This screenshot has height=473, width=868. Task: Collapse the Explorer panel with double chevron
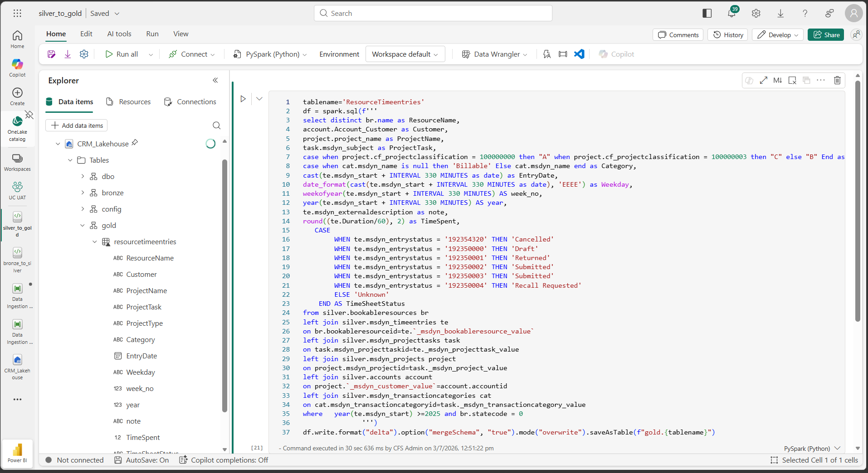[x=215, y=80]
